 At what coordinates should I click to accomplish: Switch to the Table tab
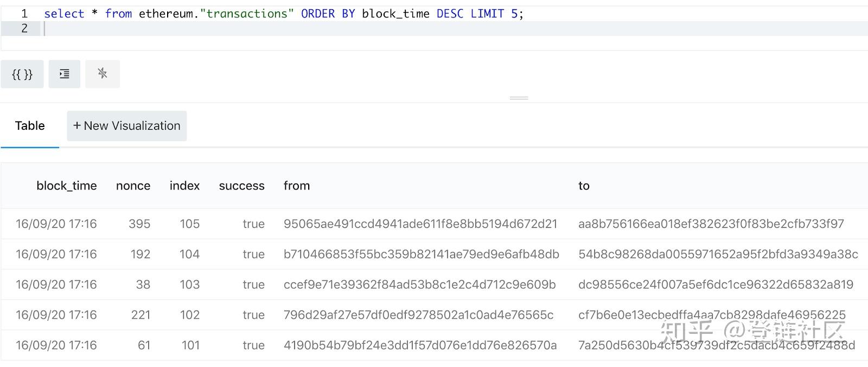pos(30,126)
